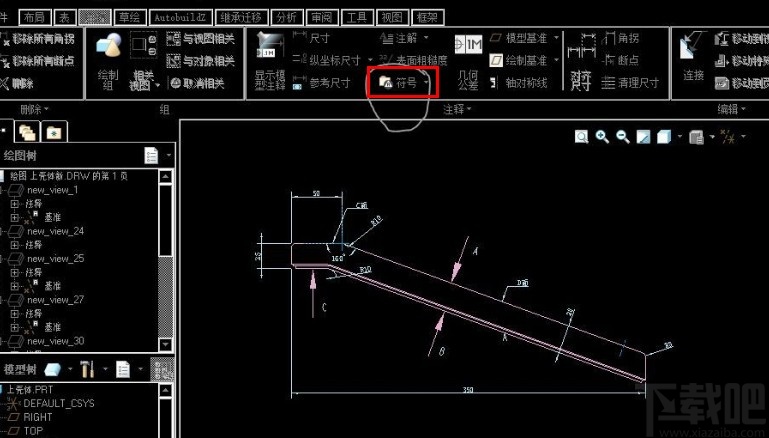Image resolution: width=769 pixels, height=438 pixels.
Task: Click 取消相关 command
Action: point(197,83)
